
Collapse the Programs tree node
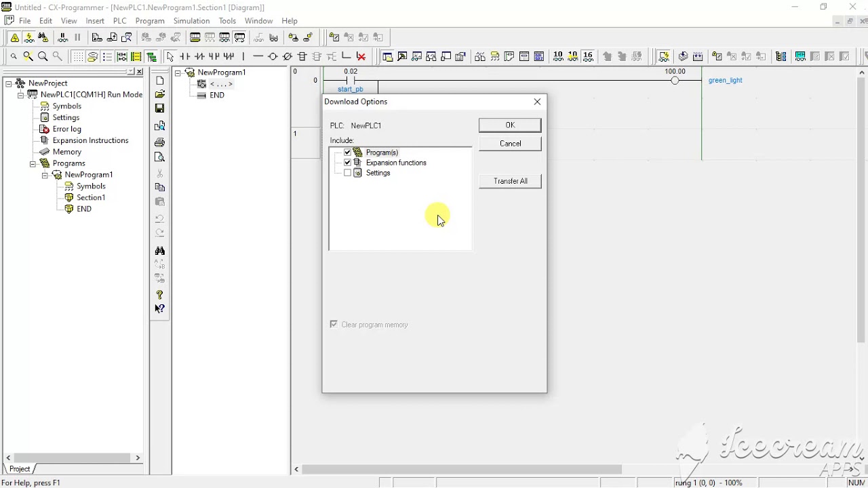coord(33,163)
